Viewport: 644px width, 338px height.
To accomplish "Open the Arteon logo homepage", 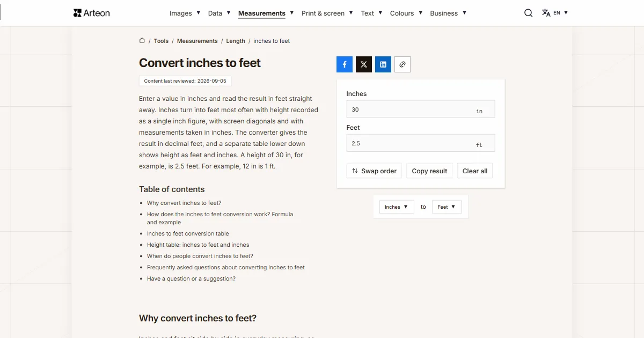I will [91, 13].
